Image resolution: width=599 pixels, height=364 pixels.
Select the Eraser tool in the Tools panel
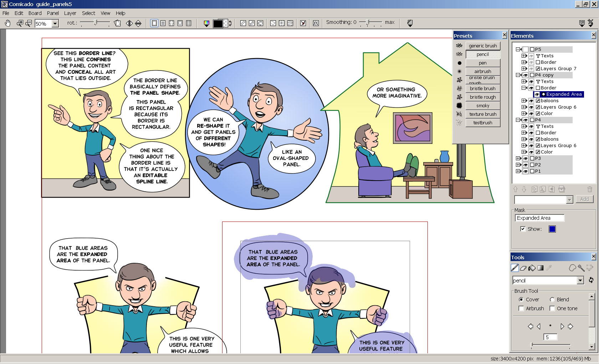[523, 268]
